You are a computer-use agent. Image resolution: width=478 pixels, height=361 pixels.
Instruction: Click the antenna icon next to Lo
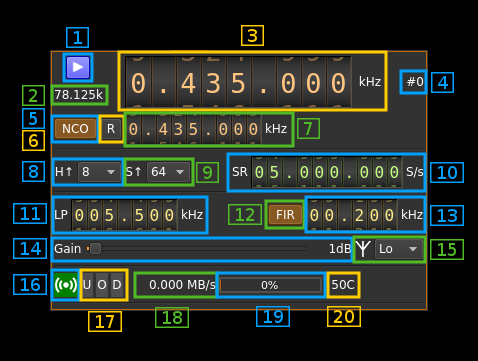363,249
